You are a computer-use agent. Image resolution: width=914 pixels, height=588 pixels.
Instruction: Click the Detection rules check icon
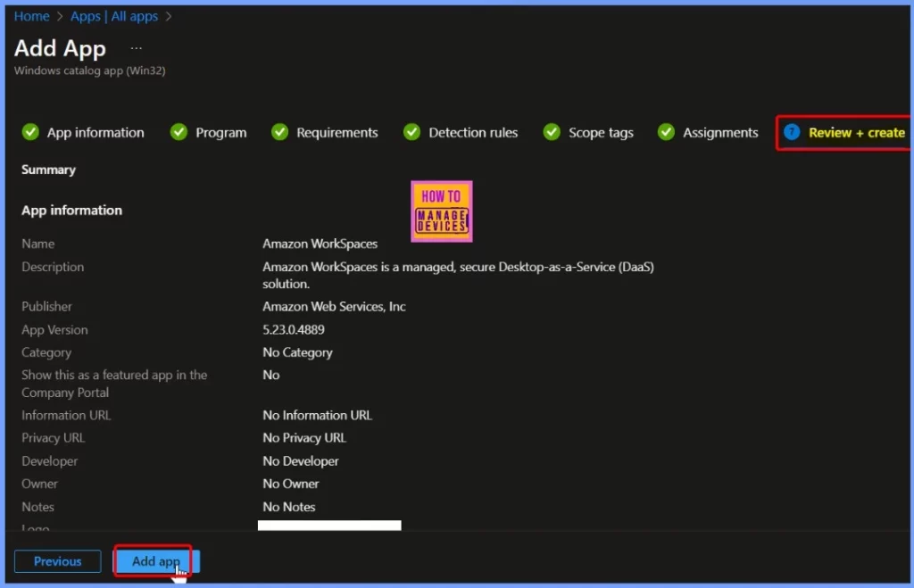click(412, 132)
